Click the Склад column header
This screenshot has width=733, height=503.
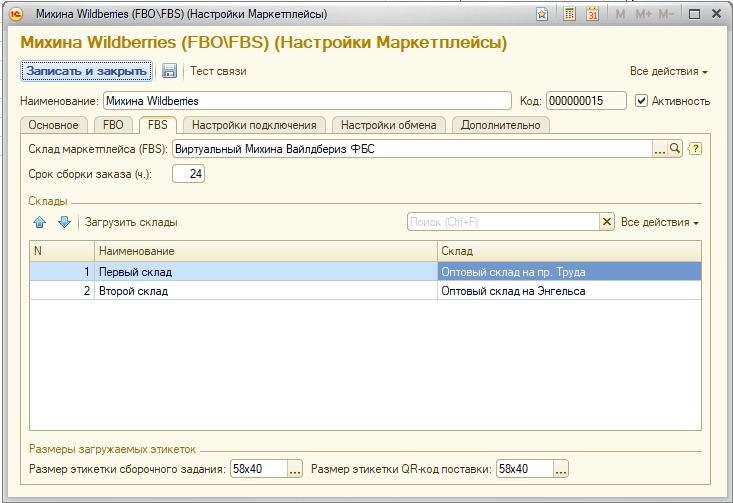pyautogui.click(x=569, y=251)
